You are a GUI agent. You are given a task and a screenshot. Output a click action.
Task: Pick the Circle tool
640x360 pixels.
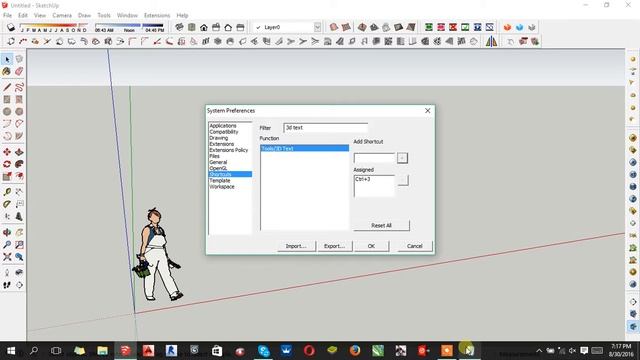pos(7,111)
